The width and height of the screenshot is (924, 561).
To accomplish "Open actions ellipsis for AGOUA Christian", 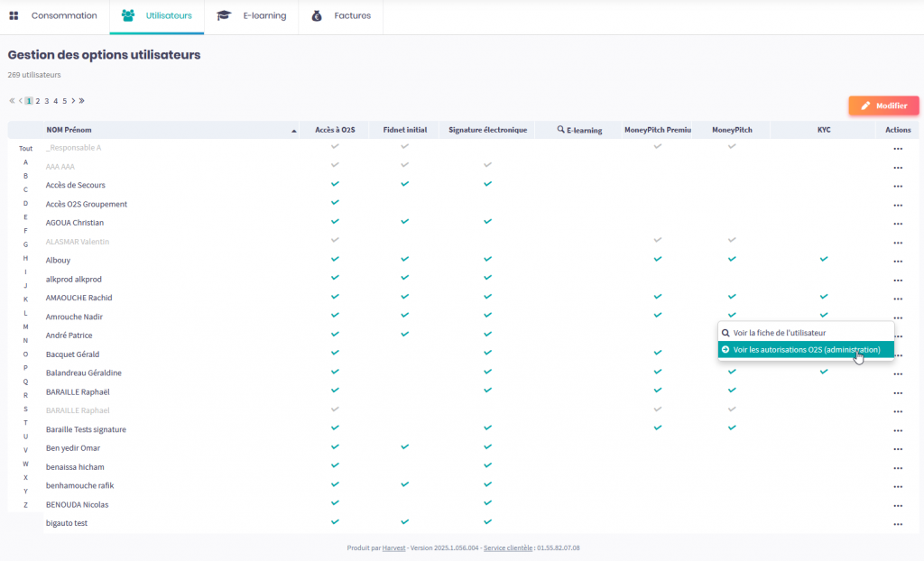I will (897, 223).
